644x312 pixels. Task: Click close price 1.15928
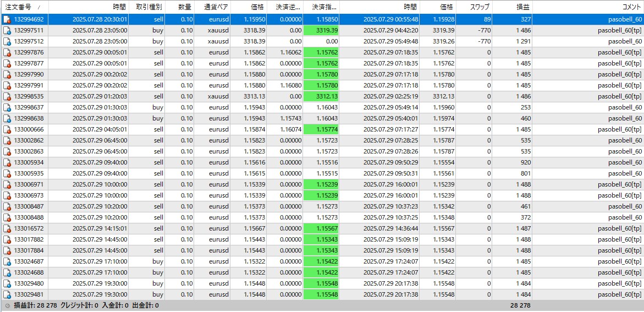pos(444,19)
